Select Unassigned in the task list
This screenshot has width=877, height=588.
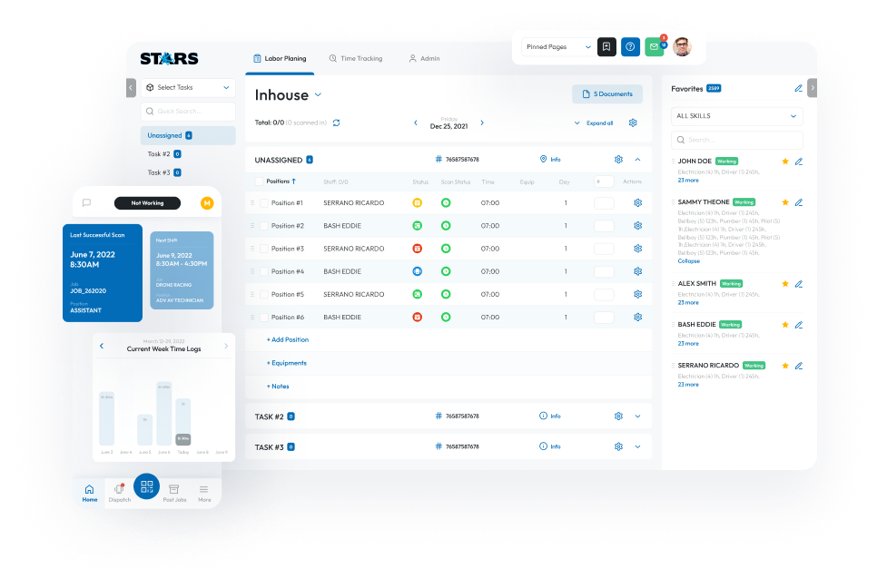[x=188, y=136]
